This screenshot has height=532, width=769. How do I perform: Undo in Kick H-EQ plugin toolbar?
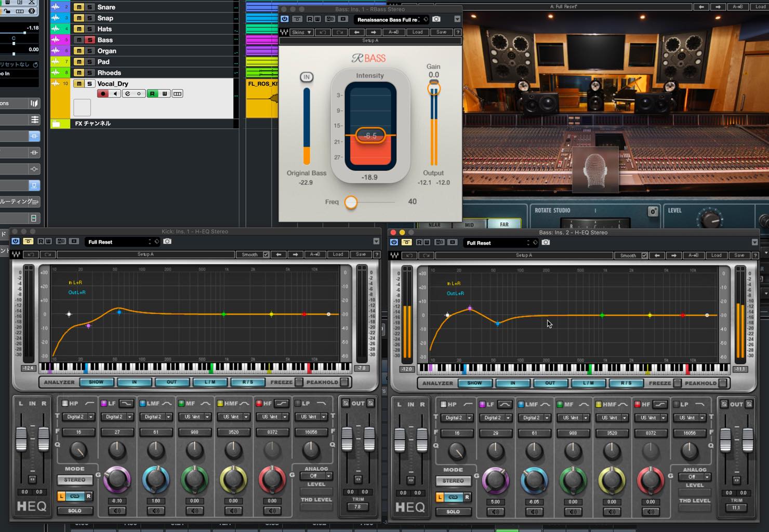click(31, 255)
